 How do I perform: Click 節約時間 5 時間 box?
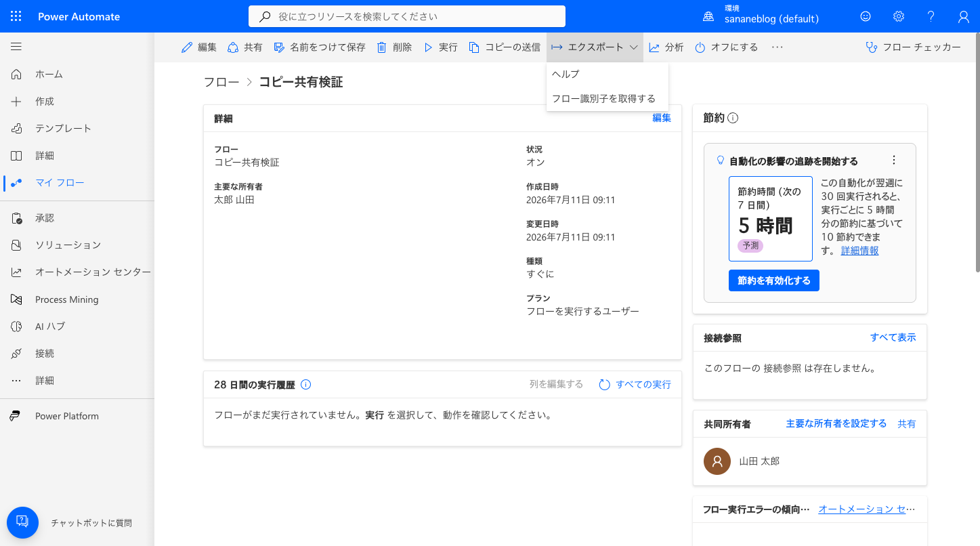coord(771,219)
